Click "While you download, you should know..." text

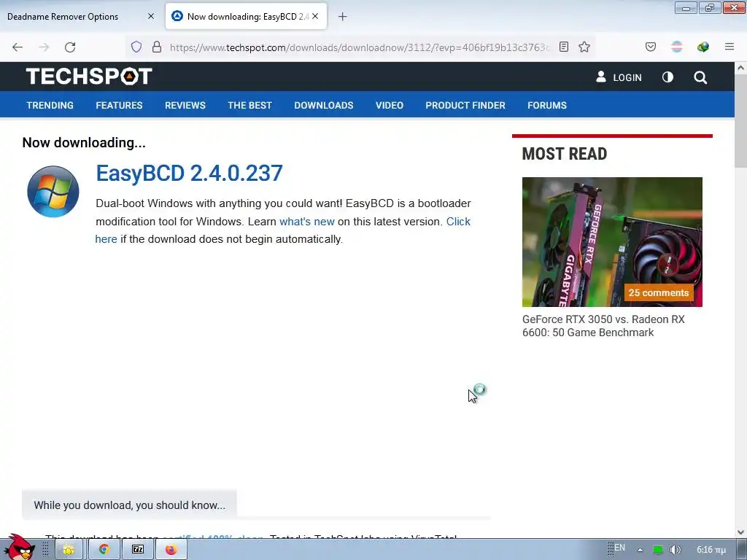click(x=130, y=505)
